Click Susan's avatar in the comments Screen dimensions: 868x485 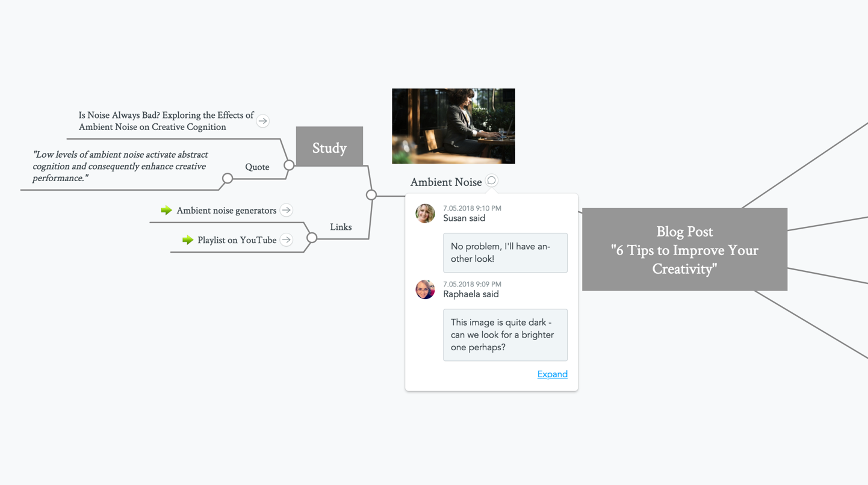(x=425, y=214)
